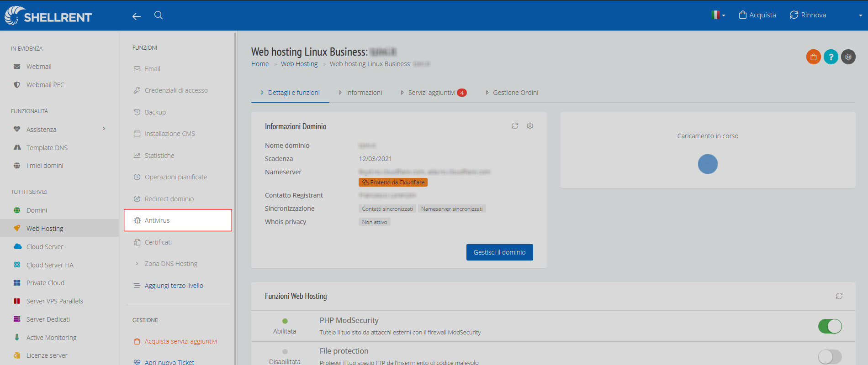868x365 pixels.
Task: Click the Protetto da Cloudflare badge
Action: 393,182
